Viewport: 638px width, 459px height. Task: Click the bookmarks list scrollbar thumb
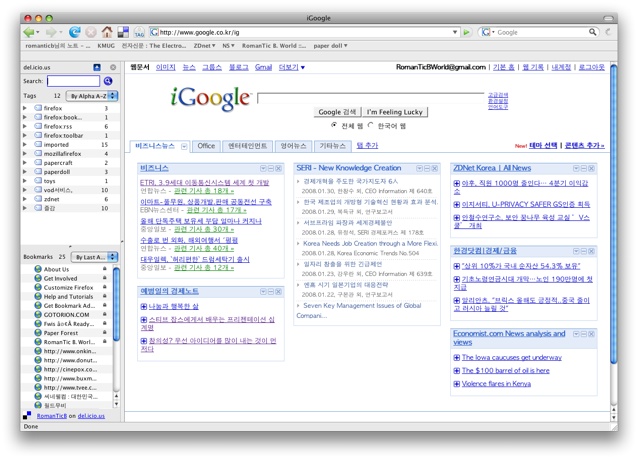(116, 304)
